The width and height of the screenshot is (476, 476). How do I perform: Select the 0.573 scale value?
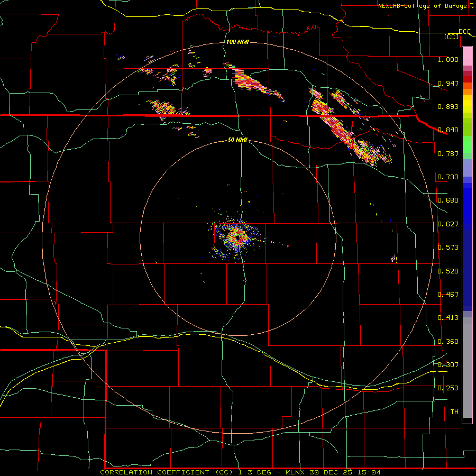tap(448, 248)
